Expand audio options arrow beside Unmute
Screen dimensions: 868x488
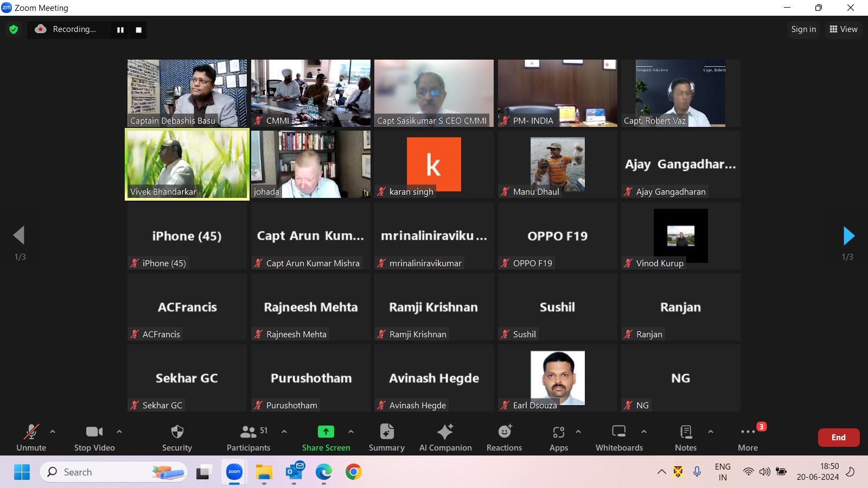pos(53,432)
